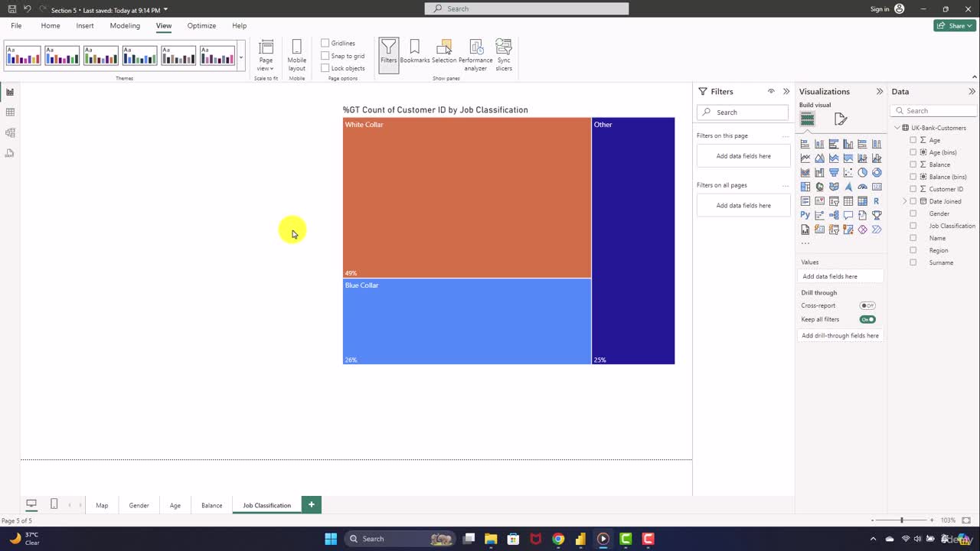Enable Lock objects checkbox

click(x=325, y=68)
